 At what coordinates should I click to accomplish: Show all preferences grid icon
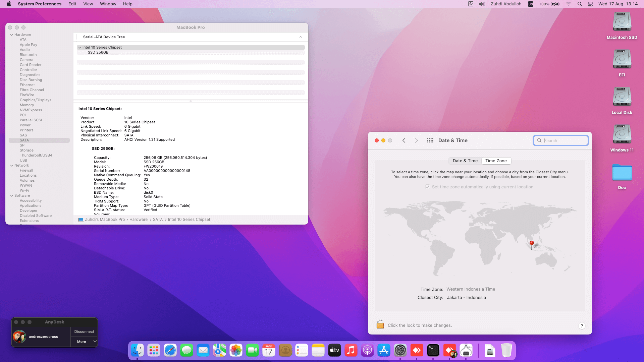(x=430, y=140)
